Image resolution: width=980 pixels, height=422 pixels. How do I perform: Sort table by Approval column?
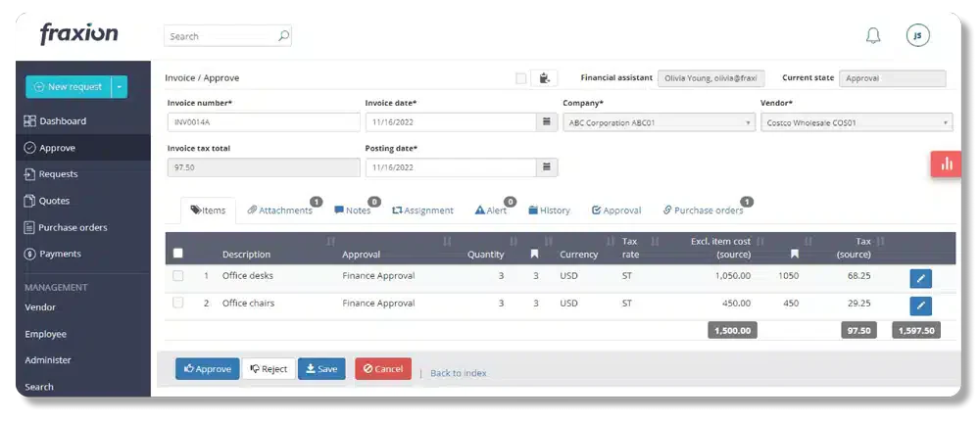(x=447, y=242)
